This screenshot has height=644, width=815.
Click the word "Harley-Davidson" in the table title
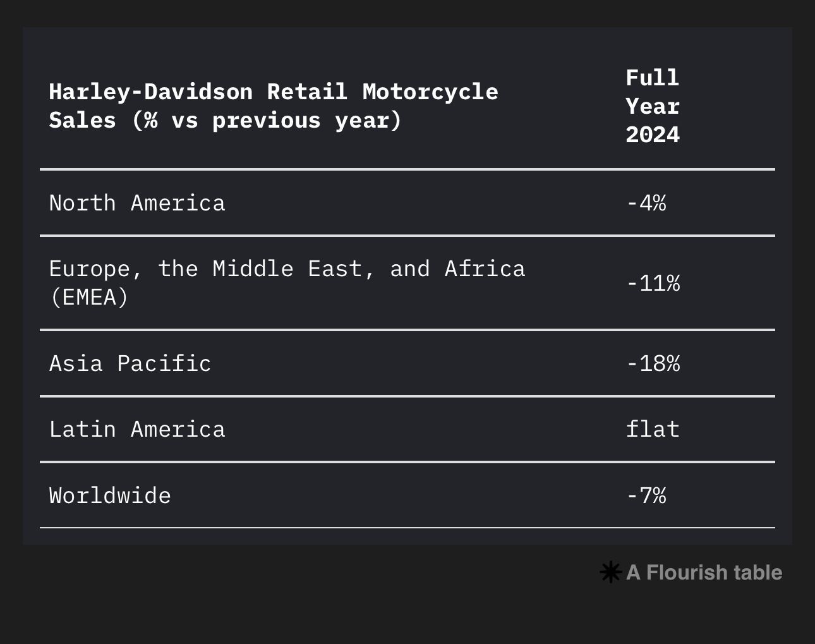[x=150, y=92]
